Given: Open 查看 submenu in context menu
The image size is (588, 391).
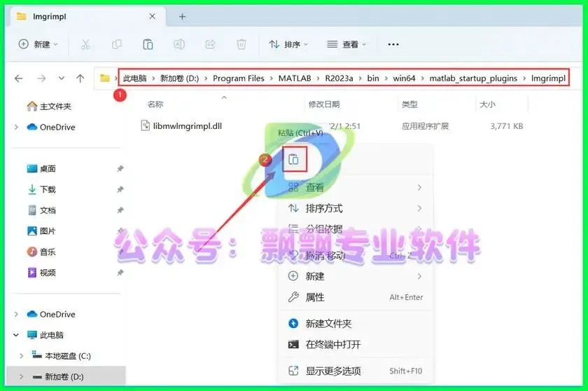Looking at the screenshot, I should pyautogui.click(x=354, y=187).
